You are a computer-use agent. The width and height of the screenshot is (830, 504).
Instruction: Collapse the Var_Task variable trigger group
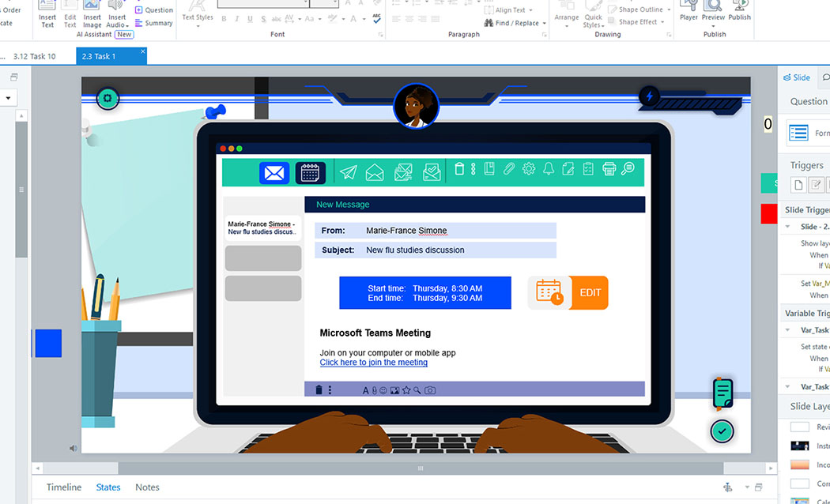pos(787,330)
